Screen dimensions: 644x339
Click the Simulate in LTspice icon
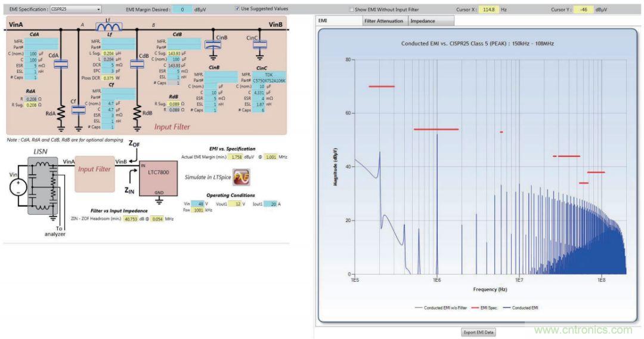(241, 177)
